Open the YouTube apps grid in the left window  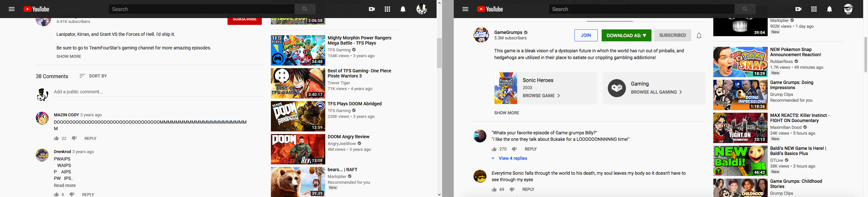[x=387, y=9]
